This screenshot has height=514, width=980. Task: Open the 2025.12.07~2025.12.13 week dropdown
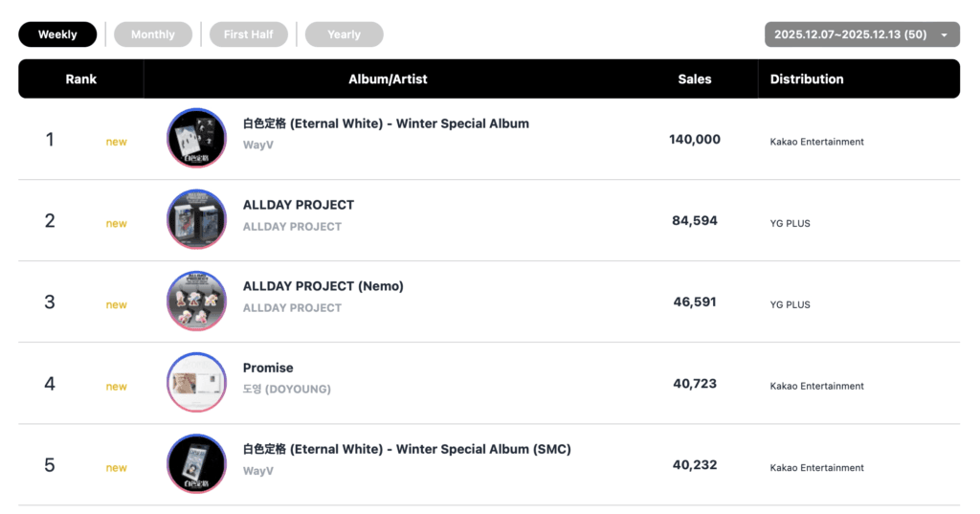(861, 34)
